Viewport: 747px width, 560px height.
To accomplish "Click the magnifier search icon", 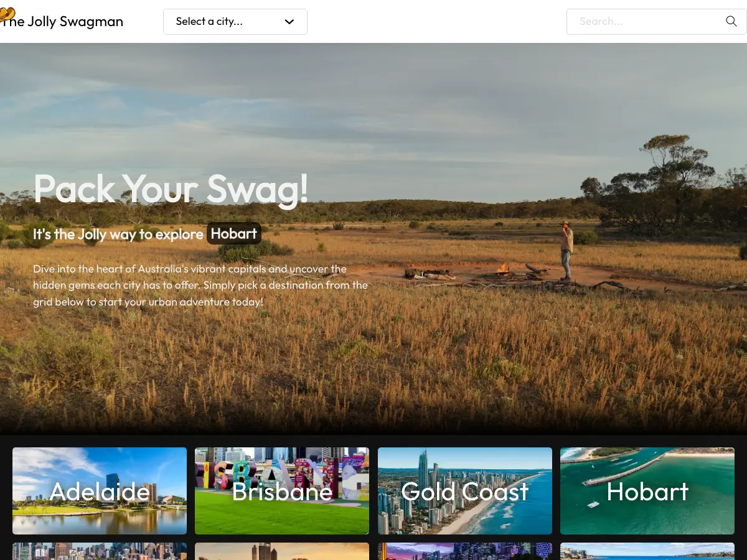I will tap(731, 21).
